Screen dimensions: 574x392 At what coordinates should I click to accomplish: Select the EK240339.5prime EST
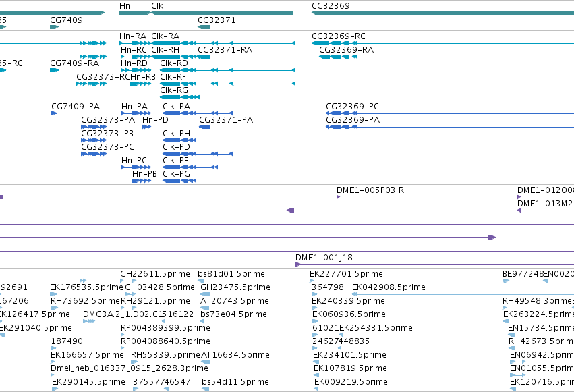click(x=348, y=301)
